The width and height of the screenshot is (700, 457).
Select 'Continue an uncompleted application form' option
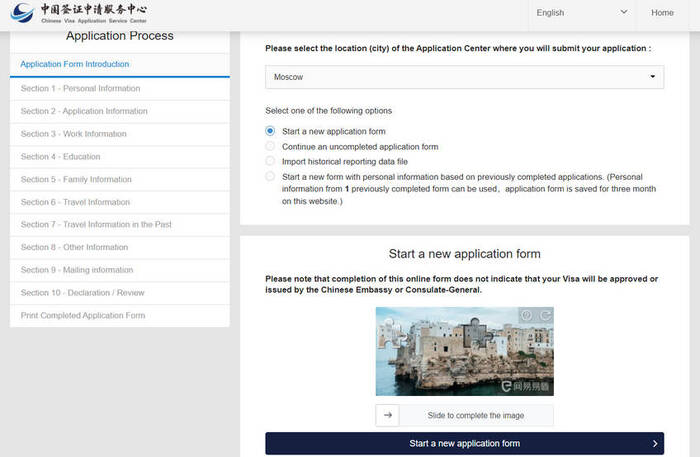pos(270,146)
